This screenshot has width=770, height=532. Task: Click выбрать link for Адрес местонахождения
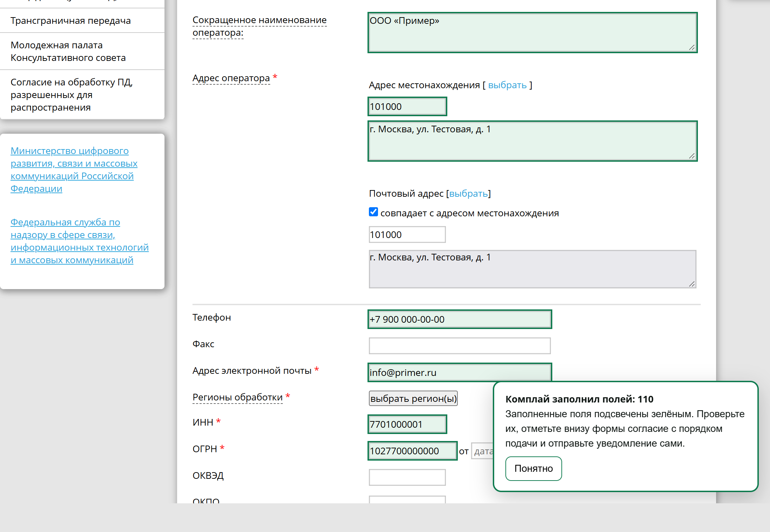[x=507, y=85]
